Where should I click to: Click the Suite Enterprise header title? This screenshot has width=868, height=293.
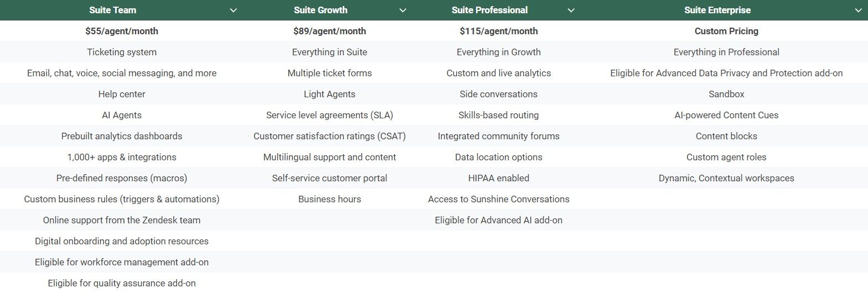(717, 10)
